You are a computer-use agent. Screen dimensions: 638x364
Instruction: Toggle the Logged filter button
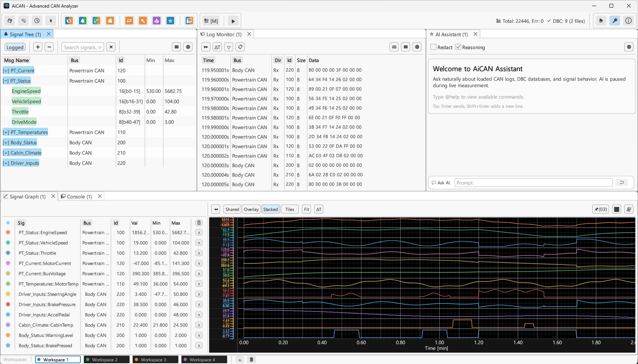(15, 47)
